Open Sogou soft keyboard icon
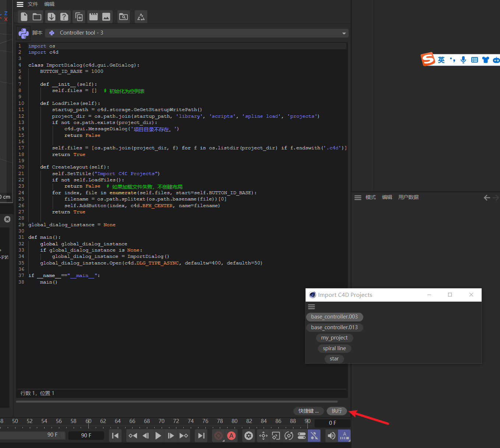500x448 pixels. pos(475,60)
